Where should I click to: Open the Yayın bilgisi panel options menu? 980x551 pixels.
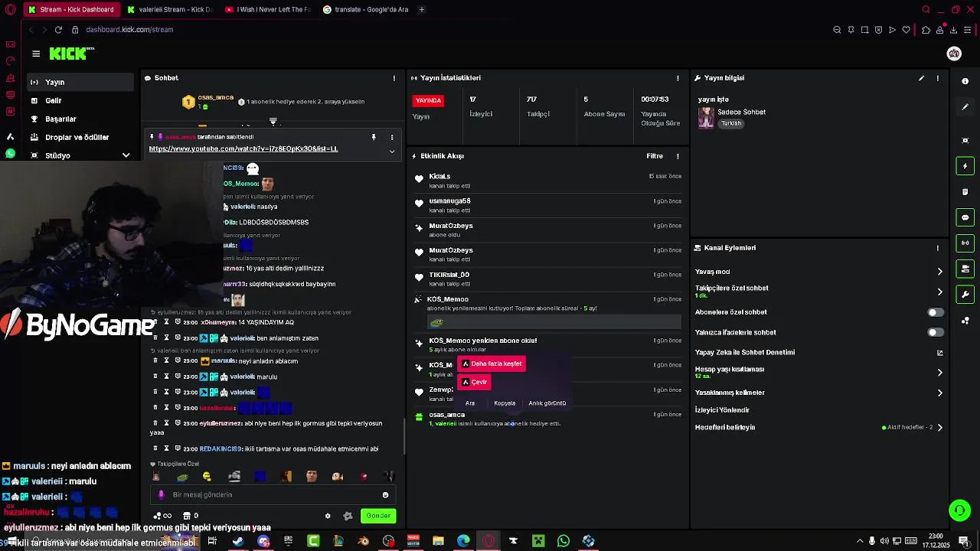pos(937,78)
